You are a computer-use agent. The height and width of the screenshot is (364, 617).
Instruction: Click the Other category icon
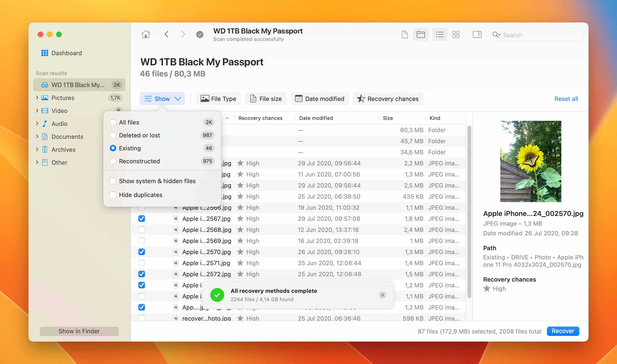click(45, 163)
